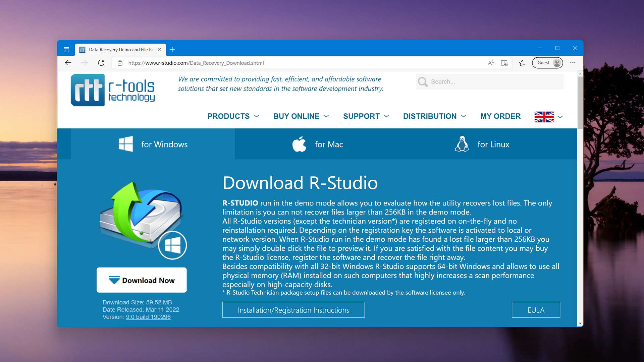Select the for Linux tab
The width and height of the screenshot is (644, 362).
click(x=482, y=144)
